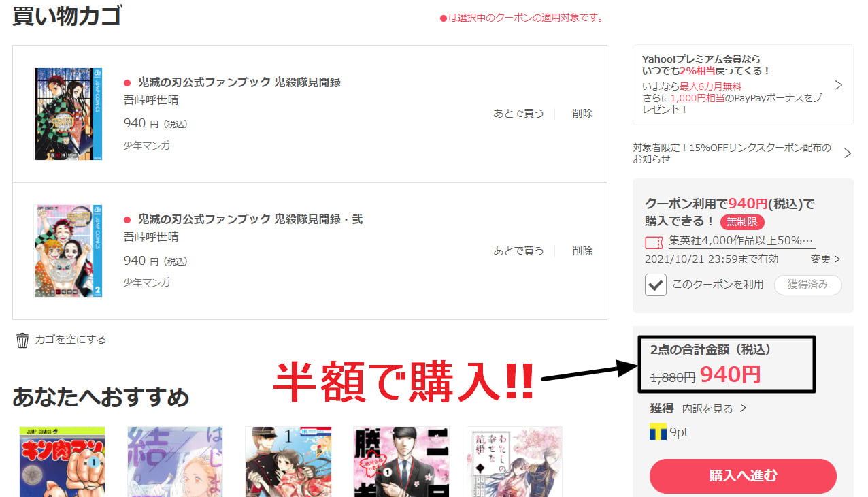
Task: Click the trash can icon to empty cart
Action: tap(22, 340)
